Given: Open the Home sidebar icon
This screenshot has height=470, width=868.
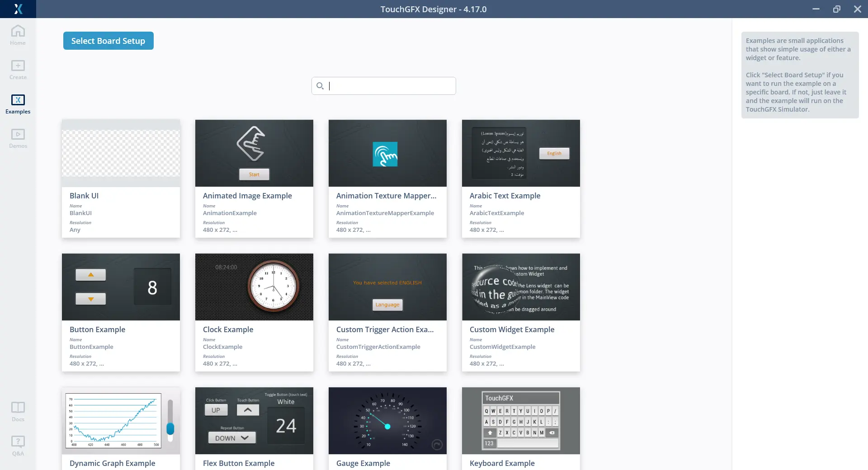Looking at the screenshot, I should (x=18, y=32).
